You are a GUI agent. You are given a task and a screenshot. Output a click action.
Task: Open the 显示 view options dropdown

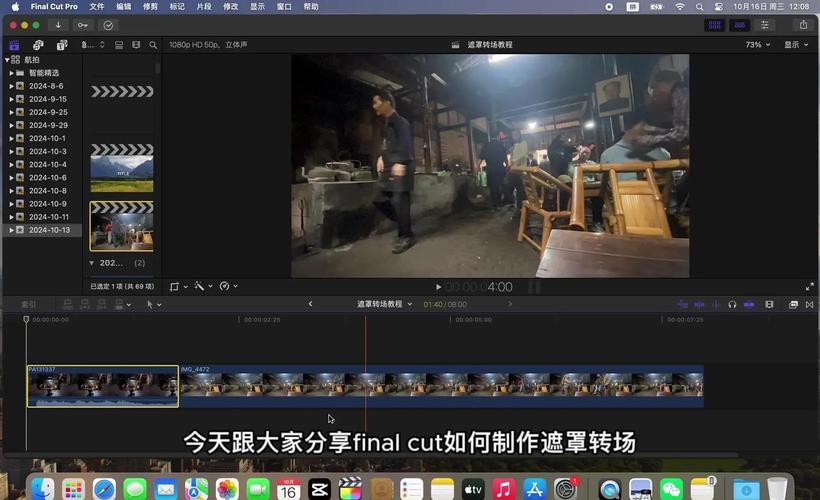pos(796,45)
